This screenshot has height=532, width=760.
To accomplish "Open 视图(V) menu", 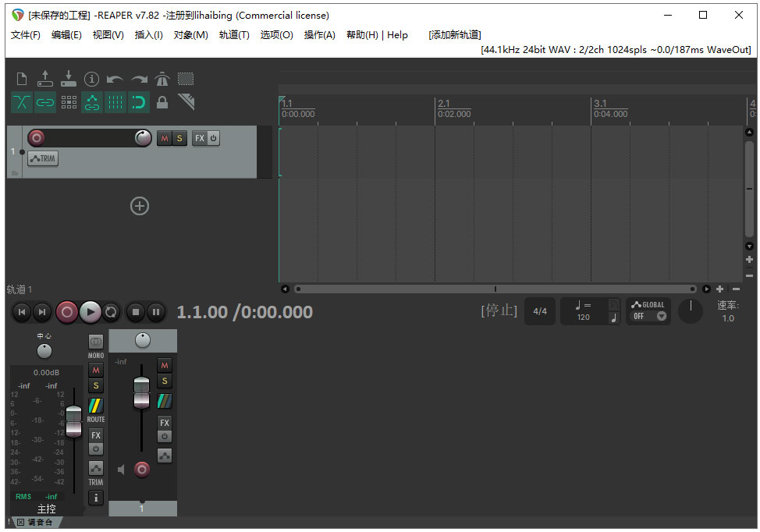I will 108,35.
